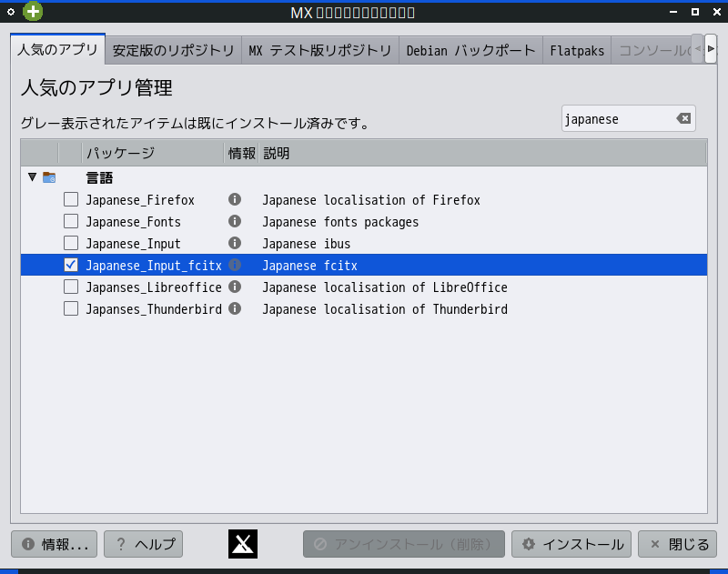This screenshot has height=574, width=728.
Task: Open the window menu icon in title bar
Action: [11, 12]
